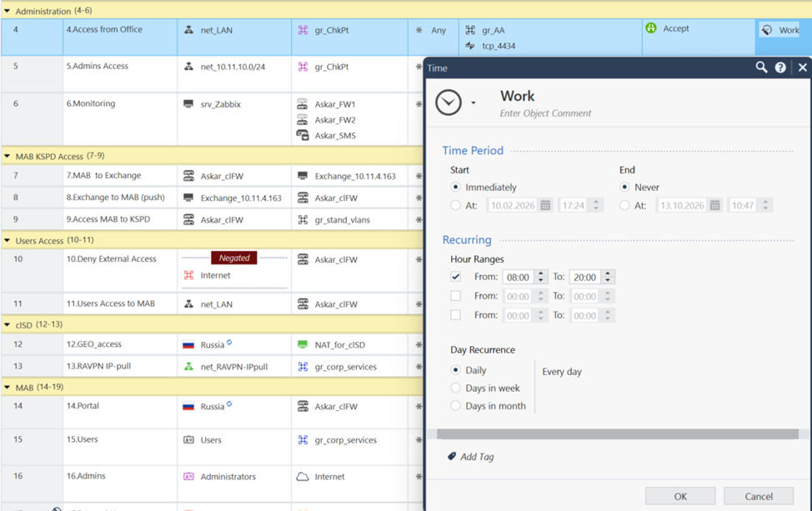This screenshot has height=511, width=812.
Task: Open the End date calendar picker
Action: click(714, 206)
